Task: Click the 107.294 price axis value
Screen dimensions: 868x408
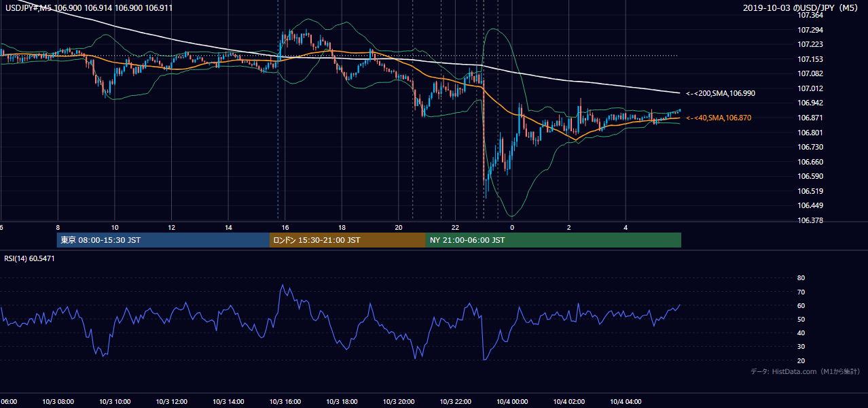Action: [x=811, y=30]
